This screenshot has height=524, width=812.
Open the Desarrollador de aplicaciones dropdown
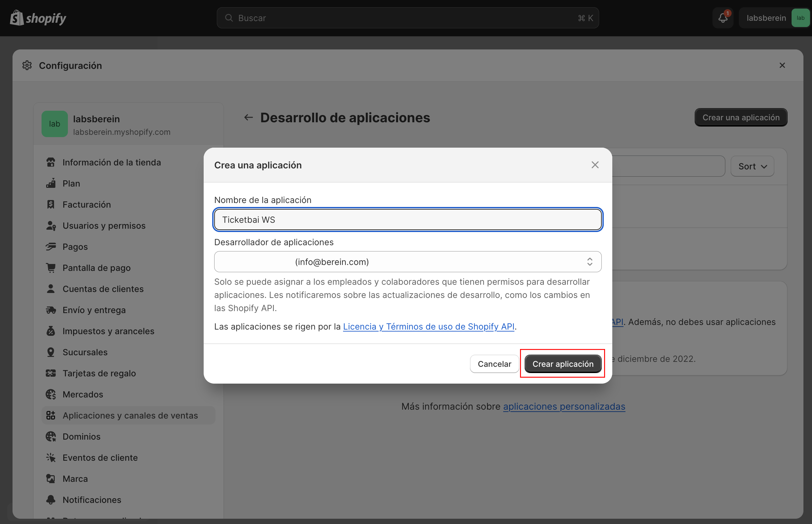[408, 262]
